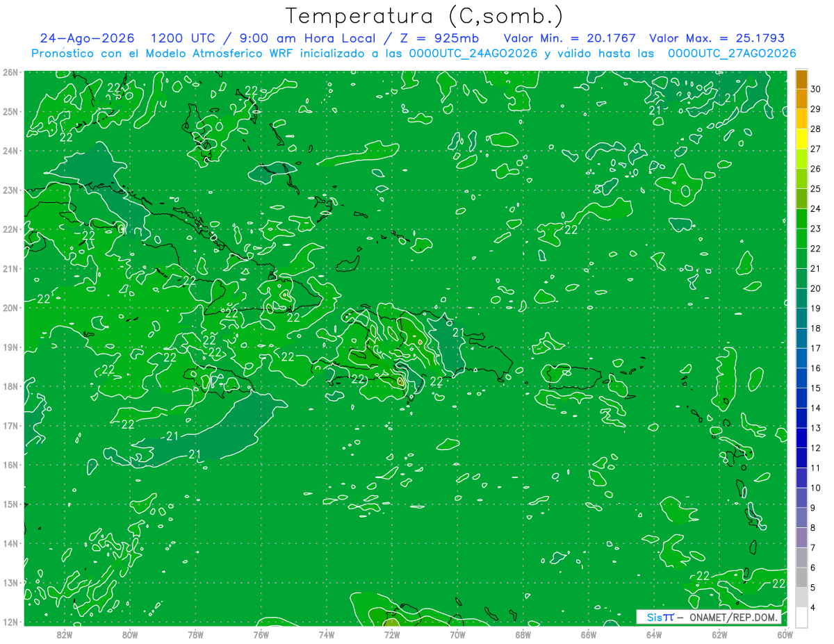Click the light-green legend swatch between 25 and 26
The image size is (834, 644).
(x=801, y=179)
